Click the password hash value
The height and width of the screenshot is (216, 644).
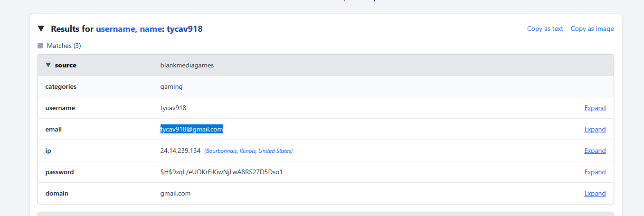[221, 172]
